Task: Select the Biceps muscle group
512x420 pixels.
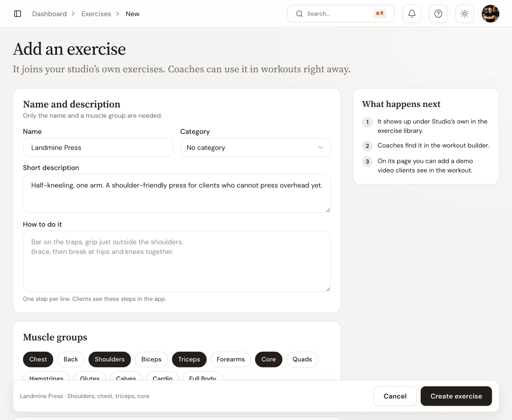Action: (x=151, y=359)
